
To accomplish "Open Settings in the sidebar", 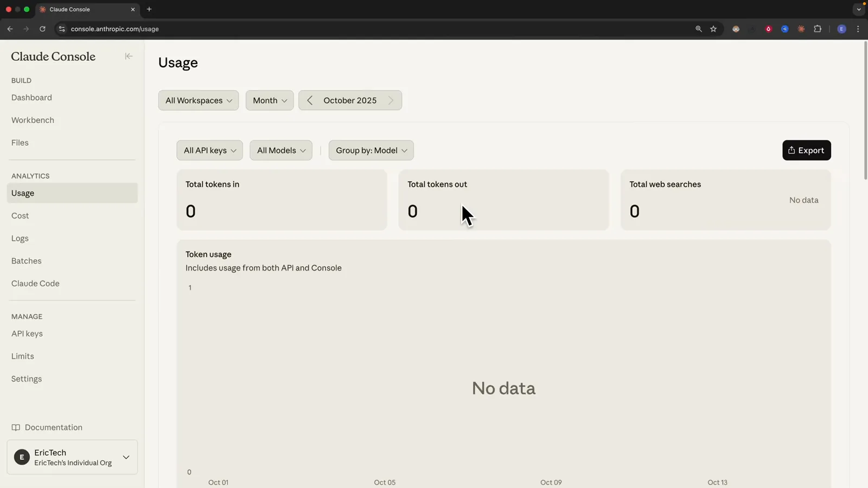I will [x=27, y=378].
